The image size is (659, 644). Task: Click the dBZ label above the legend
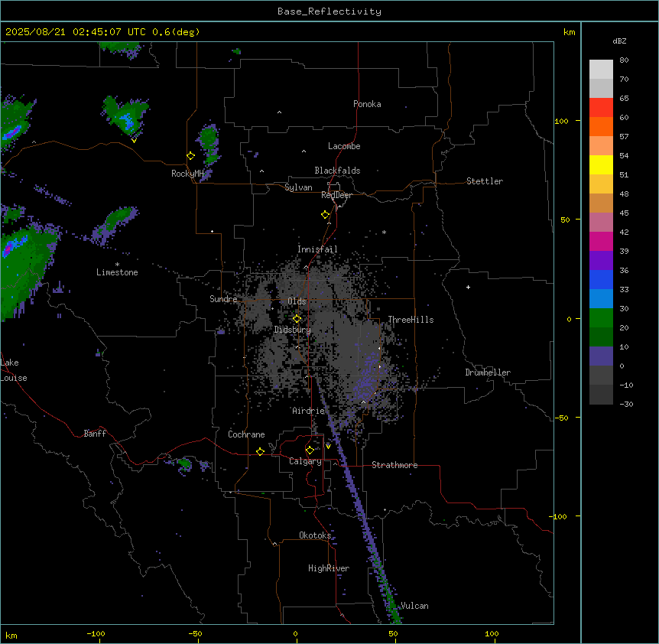pos(619,41)
